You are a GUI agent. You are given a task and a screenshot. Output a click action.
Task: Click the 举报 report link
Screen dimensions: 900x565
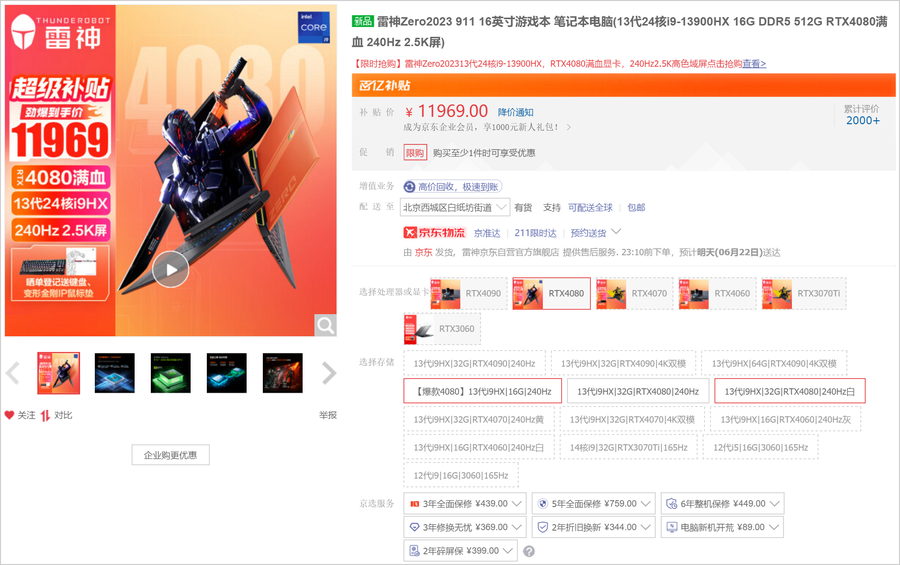coord(328,415)
